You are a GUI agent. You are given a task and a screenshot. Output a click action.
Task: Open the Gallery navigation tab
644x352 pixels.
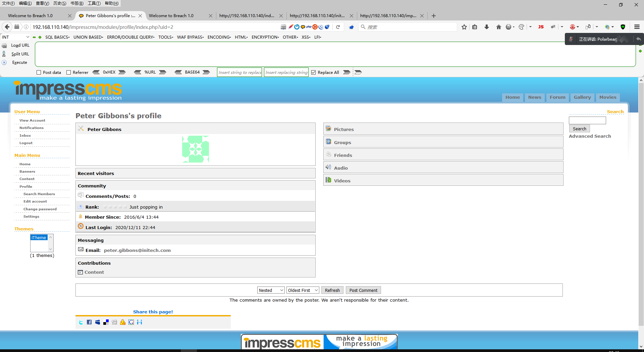582,97
